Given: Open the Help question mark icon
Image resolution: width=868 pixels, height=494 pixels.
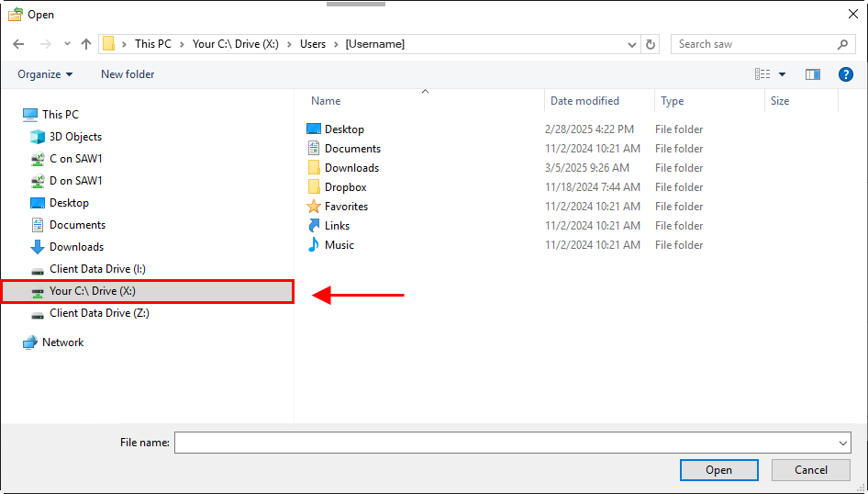Looking at the screenshot, I should 845,74.
